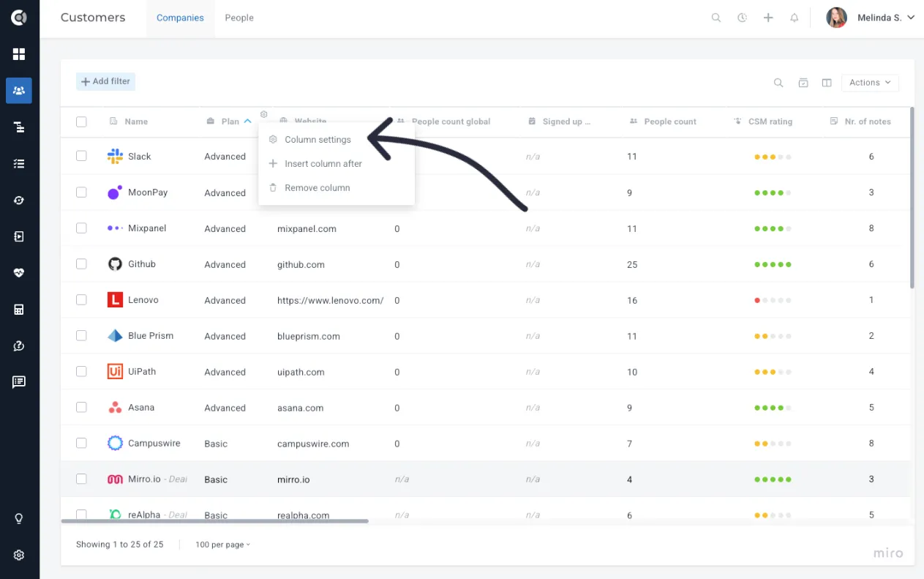Switch to the Companies tab

click(180, 18)
